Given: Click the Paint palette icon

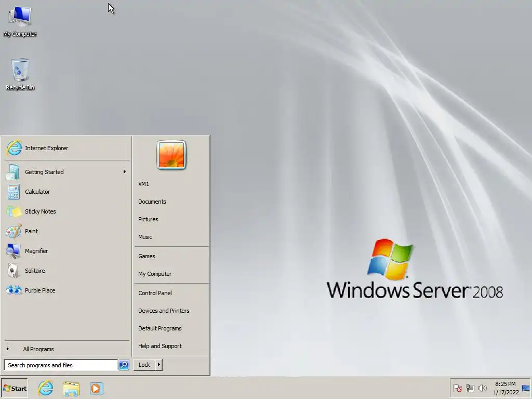Looking at the screenshot, I should click(14, 231).
